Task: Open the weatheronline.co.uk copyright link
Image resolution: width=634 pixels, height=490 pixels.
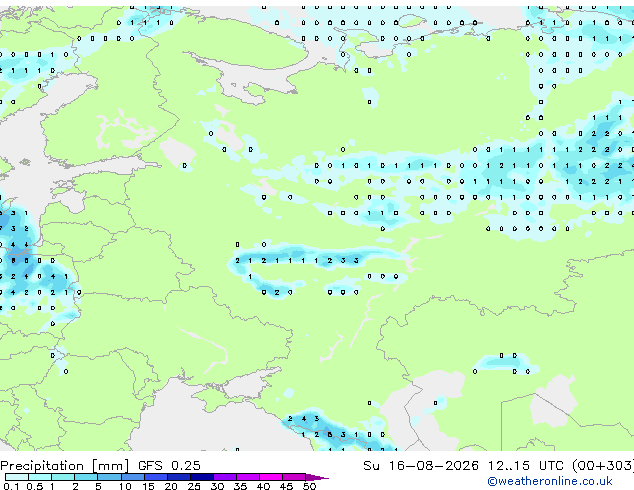Action: [550, 481]
